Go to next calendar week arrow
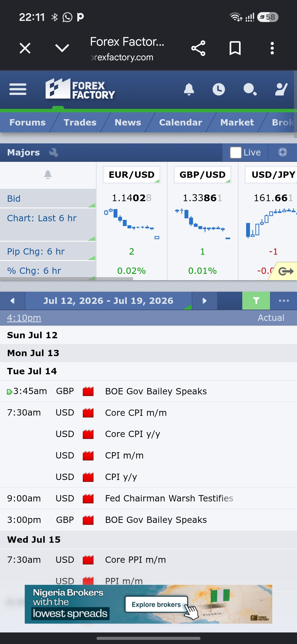This screenshot has width=297, height=644. [204, 301]
